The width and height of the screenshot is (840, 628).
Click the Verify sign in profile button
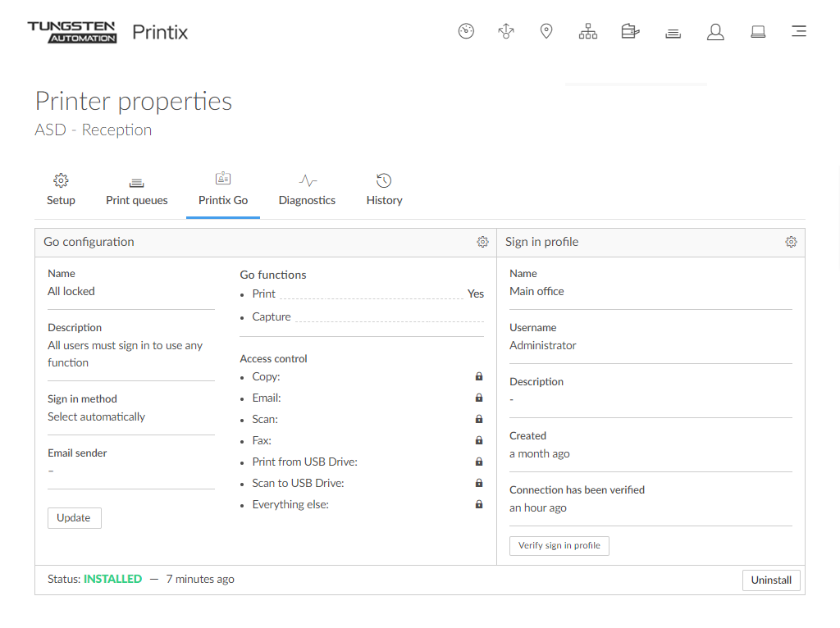559,545
